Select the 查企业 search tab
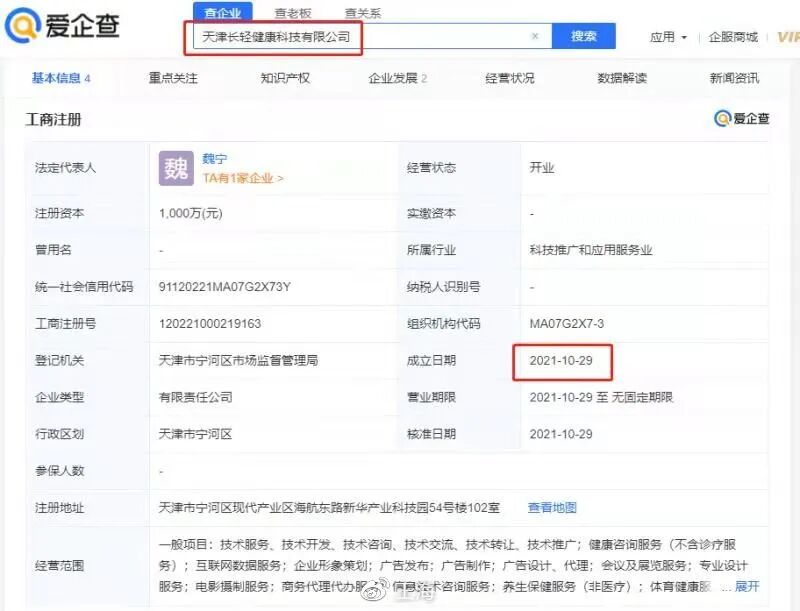This screenshot has height=611, width=800. 223,13
